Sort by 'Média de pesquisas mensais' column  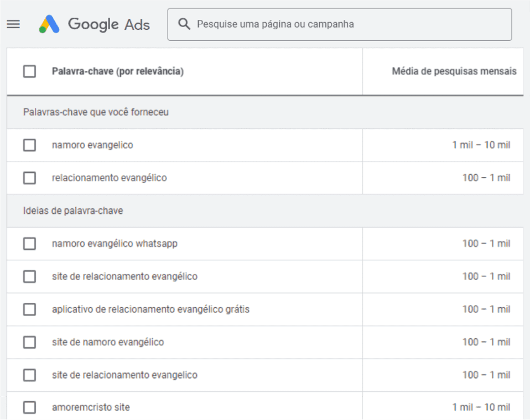coord(454,71)
